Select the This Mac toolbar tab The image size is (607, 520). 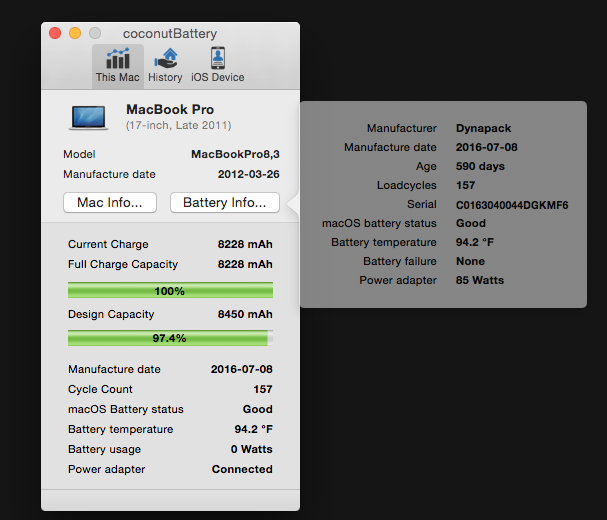tap(118, 66)
